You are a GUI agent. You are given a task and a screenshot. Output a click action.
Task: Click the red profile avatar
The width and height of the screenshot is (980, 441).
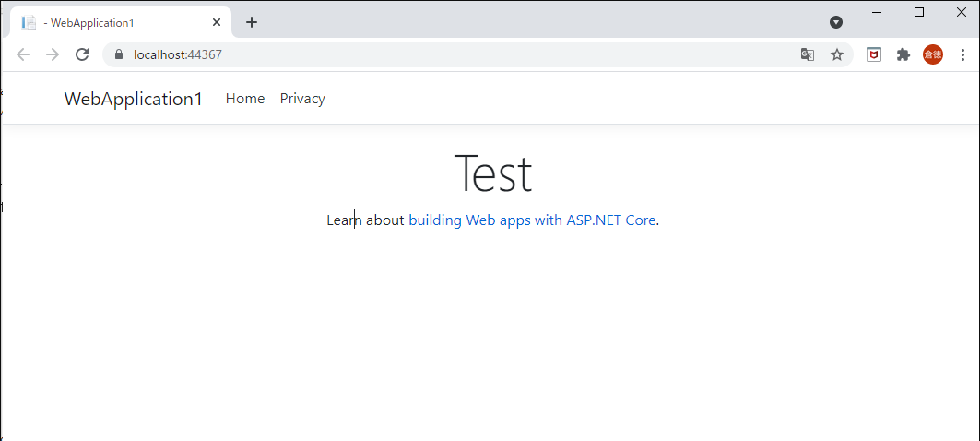pyautogui.click(x=933, y=54)
